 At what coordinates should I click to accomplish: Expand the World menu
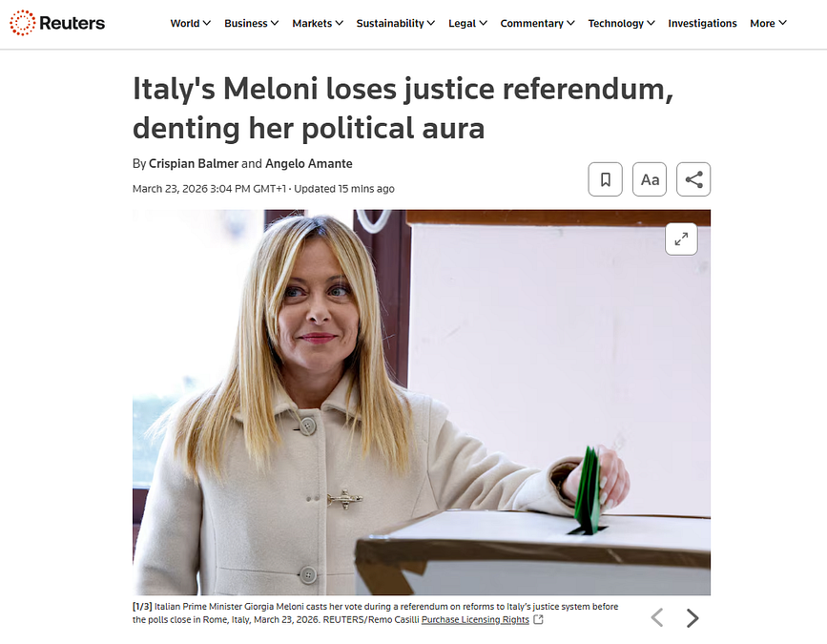tap(191, 23)
